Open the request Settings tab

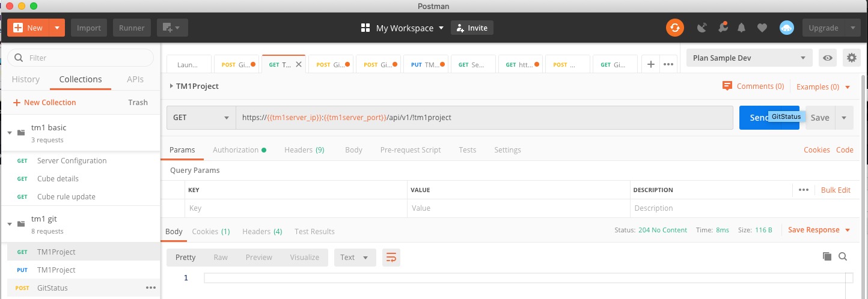pyautogui.click(x=507, y=149)
